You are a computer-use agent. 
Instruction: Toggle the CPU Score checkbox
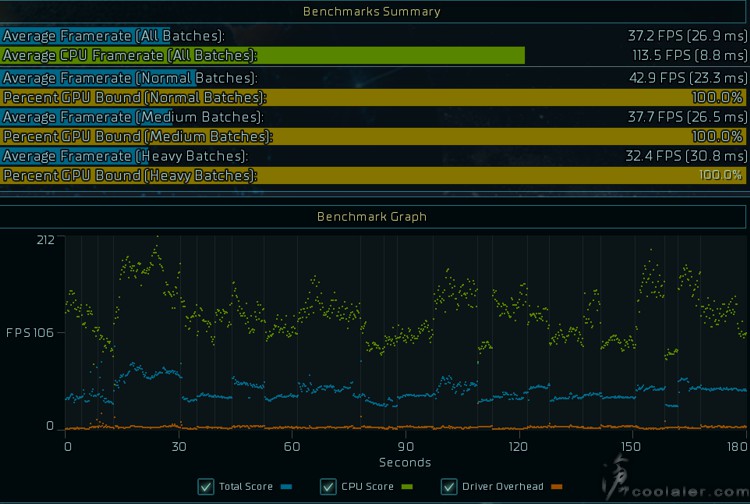(x=328, y=486)
